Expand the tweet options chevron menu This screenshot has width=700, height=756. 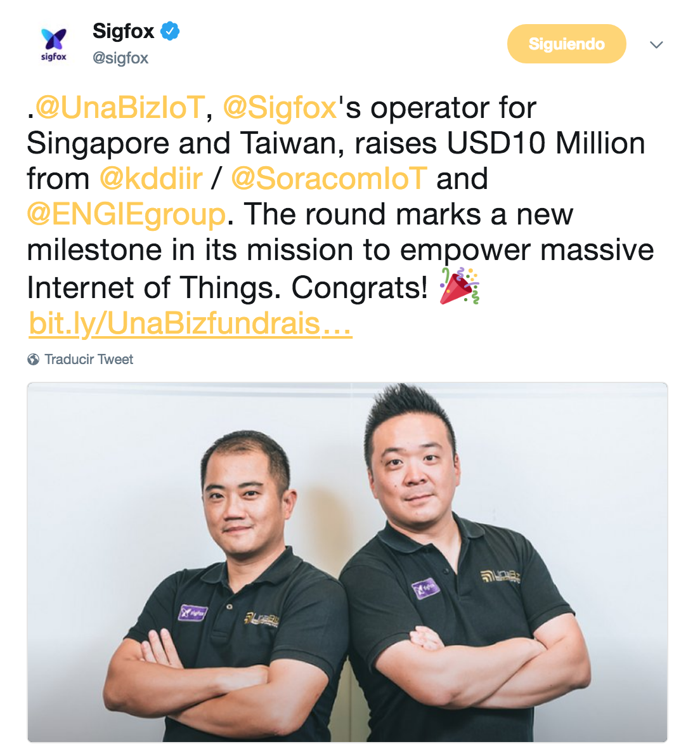656,45
